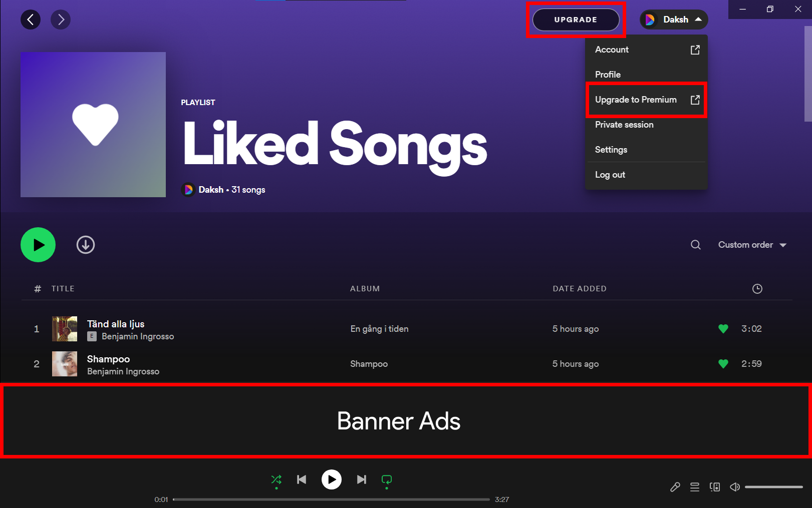Download the Liked Songs playlist

tap(86, 245)
